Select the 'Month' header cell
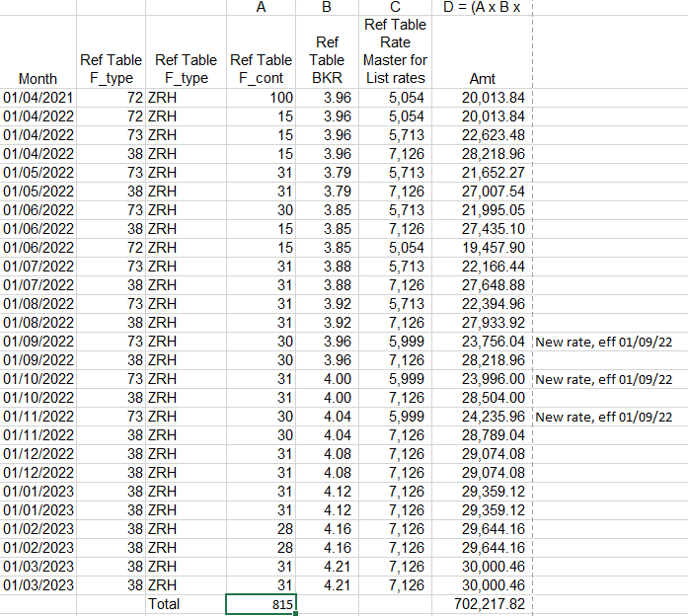Image resolution: width=688 pixels, height=616 pixels. 38,78
